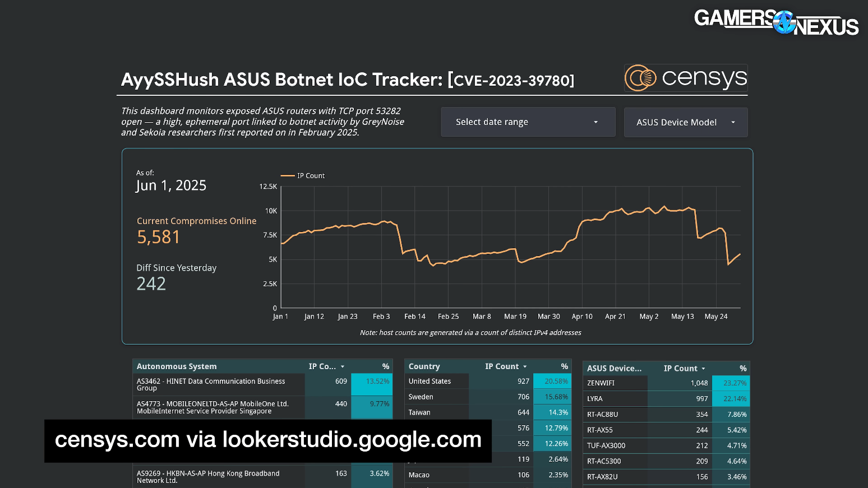868x488 pixels.
Task: Select the AS3462 - HINET row
Action: [x=262, y=384]
